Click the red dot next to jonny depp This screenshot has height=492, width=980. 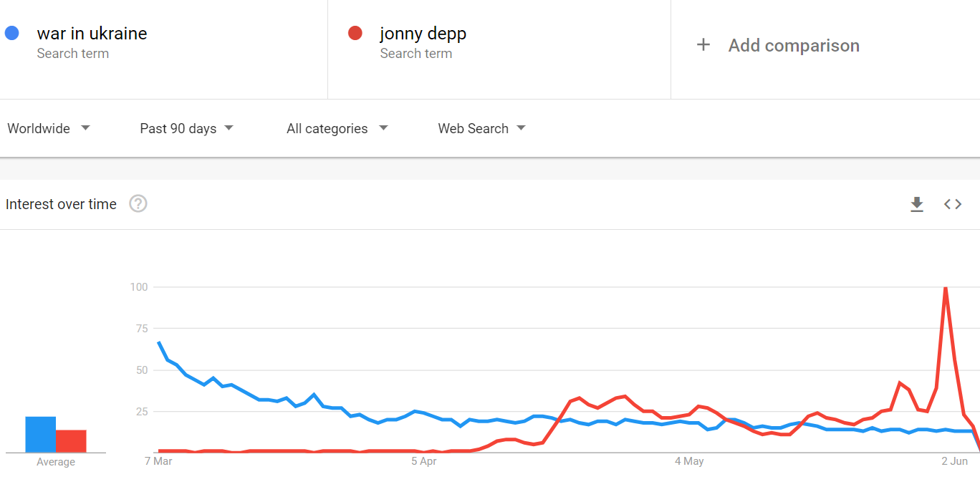point(355,33)
